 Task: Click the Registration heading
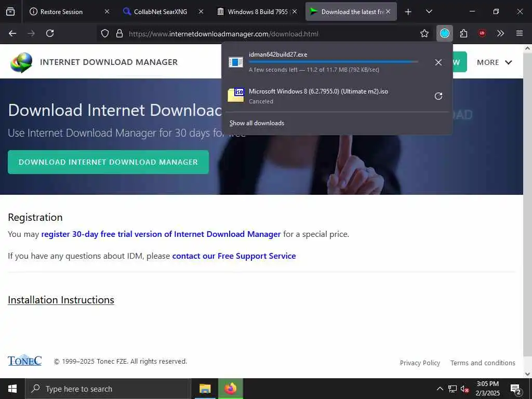35,217
